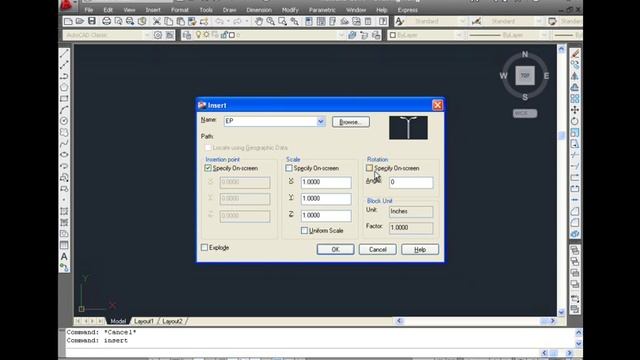The image size is (640, 360).
Task: Click Help in Insert dialog
Action: point(420,249)
